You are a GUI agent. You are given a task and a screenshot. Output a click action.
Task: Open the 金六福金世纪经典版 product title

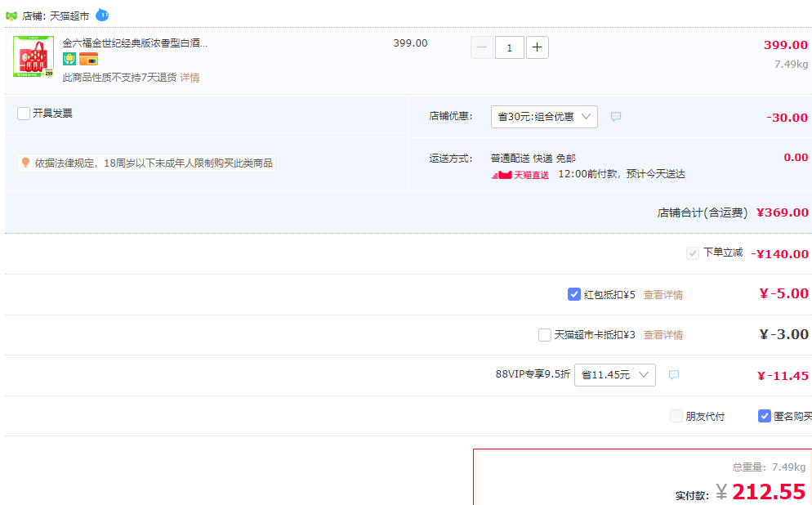pyautogui.click(x=135, y=43)
